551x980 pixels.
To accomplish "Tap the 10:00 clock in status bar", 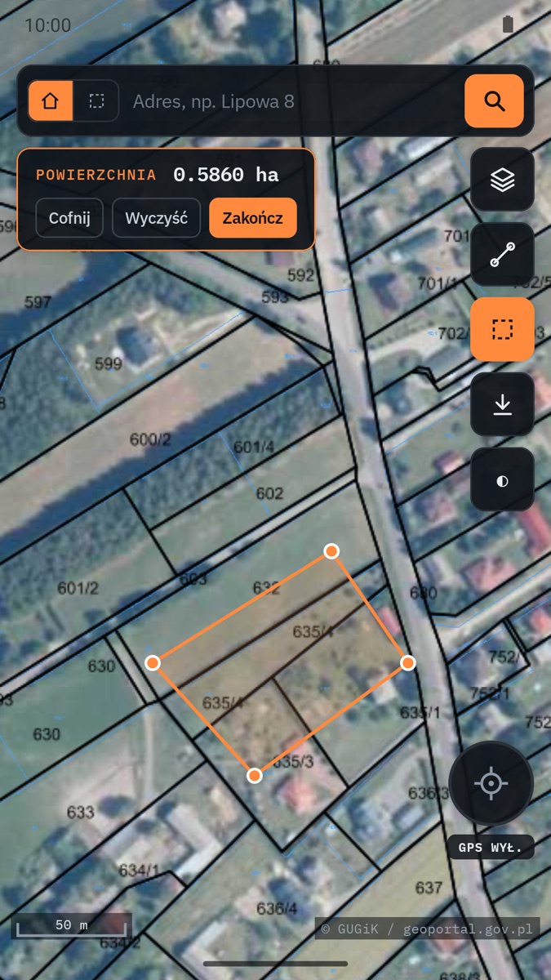I will (x=48, y=25).
